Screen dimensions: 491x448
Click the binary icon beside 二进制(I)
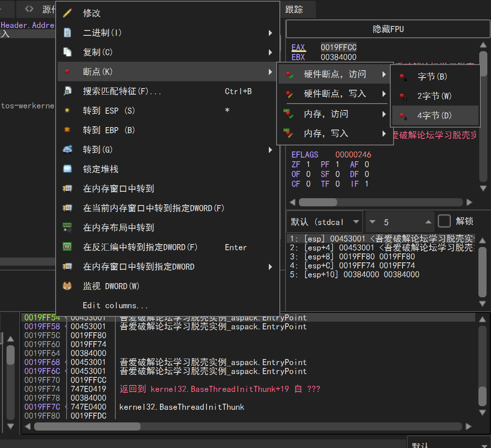[x=67, y=32]
